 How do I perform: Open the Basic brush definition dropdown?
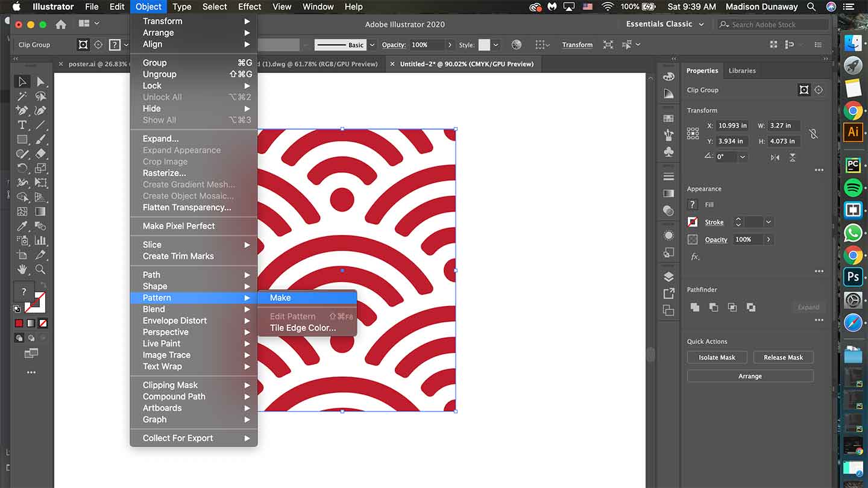pyautogui.click(x=372, y=45)
